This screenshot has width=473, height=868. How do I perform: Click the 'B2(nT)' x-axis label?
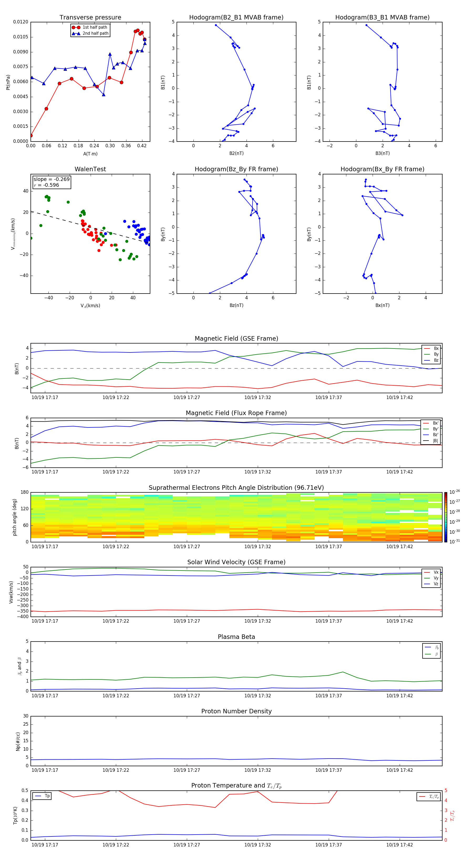coord(236,153)
